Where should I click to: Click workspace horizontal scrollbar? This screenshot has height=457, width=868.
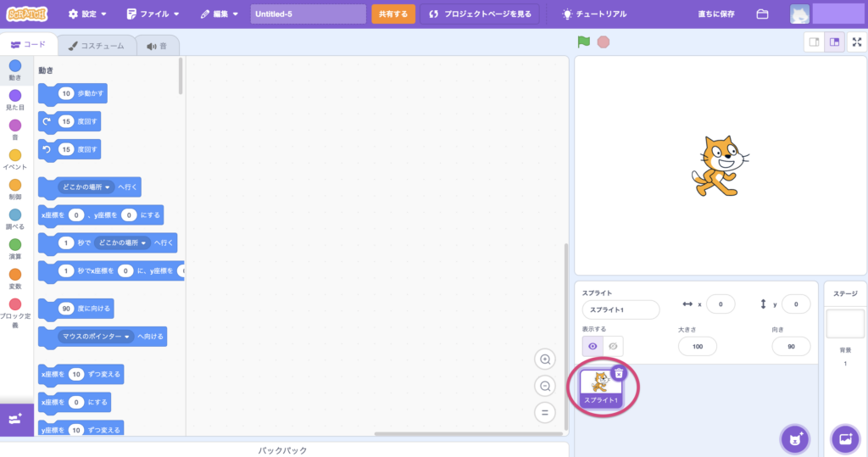[468, 434]
